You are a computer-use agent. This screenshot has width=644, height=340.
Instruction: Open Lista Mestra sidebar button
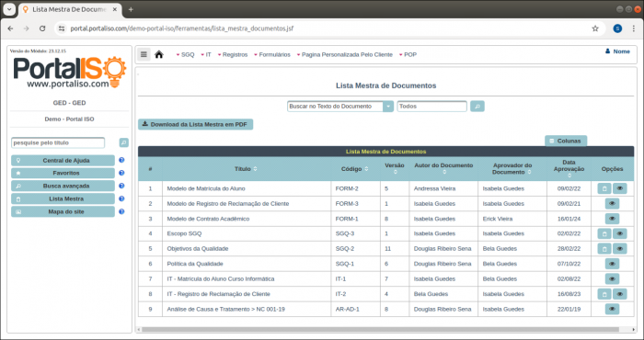[x=63, y=198]
